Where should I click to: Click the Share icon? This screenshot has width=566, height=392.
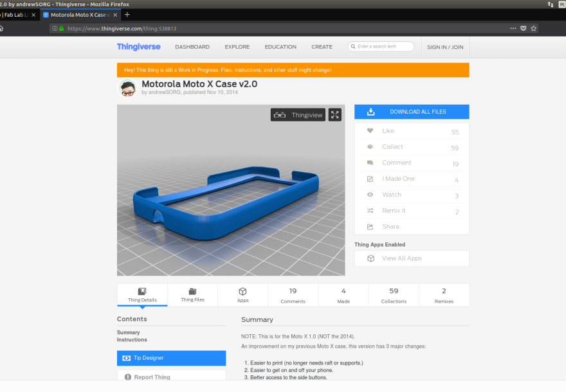[x=370, y=227]
